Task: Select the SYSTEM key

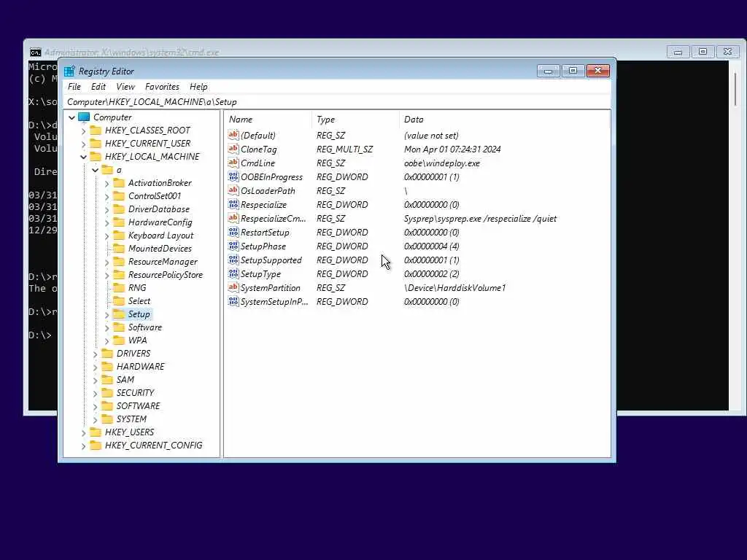Action: pyautogui.click(x=131, y=419)
